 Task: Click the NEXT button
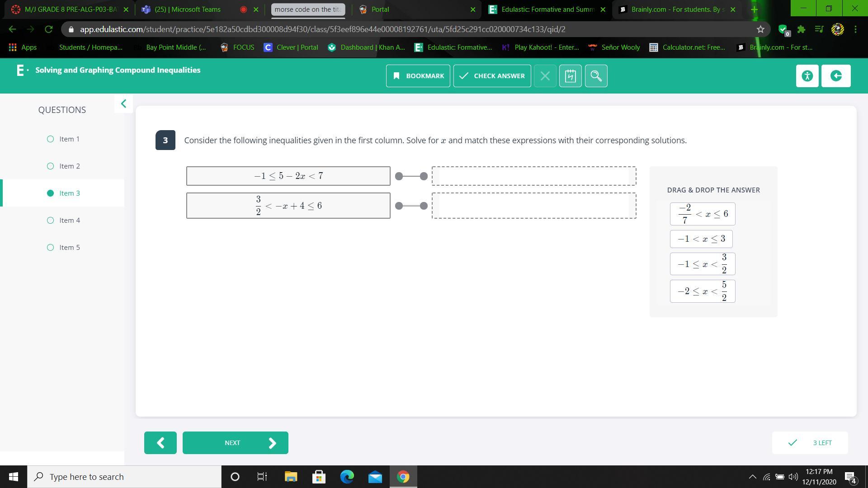(x=235, y=443)
